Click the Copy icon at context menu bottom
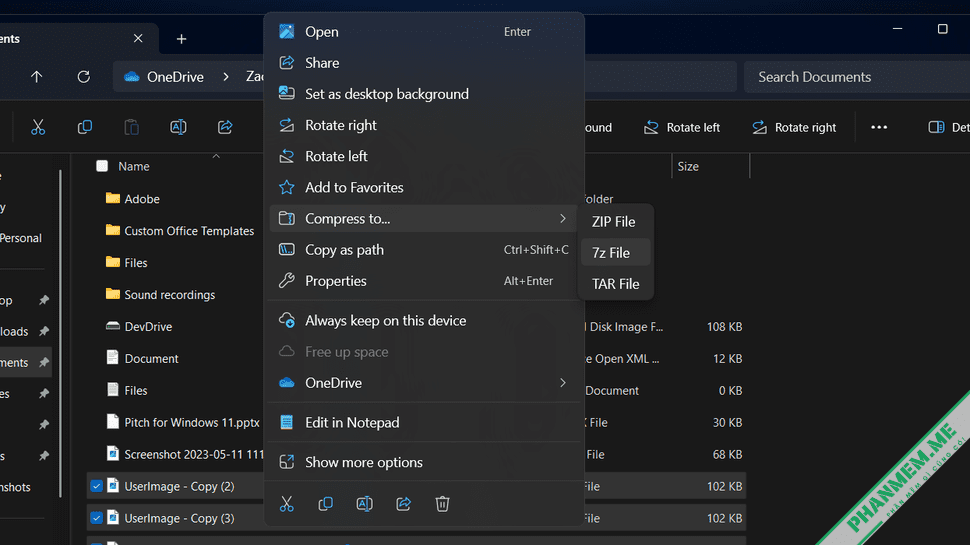This screenshot has width=970, height=545. point(325,504)
